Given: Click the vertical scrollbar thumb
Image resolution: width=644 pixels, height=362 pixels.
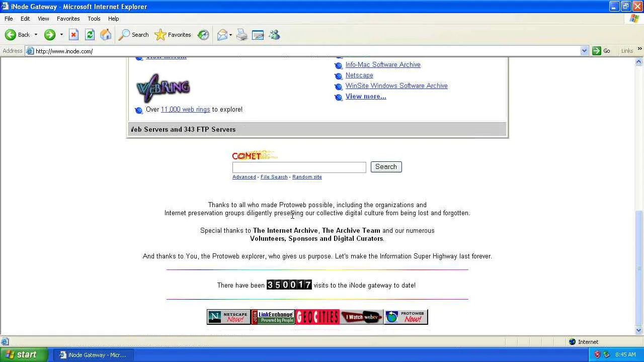Looking at the screenshot, I should 639,268.
